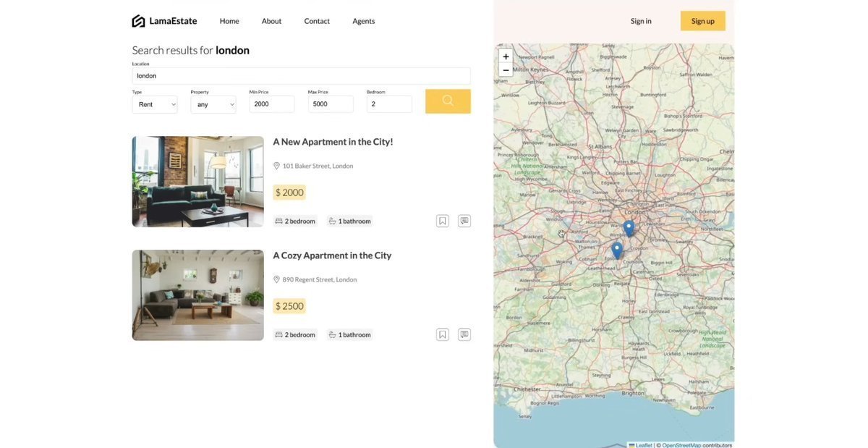
Task: Open the Property dropdown set to any
Action: click(x=213, y=104)
